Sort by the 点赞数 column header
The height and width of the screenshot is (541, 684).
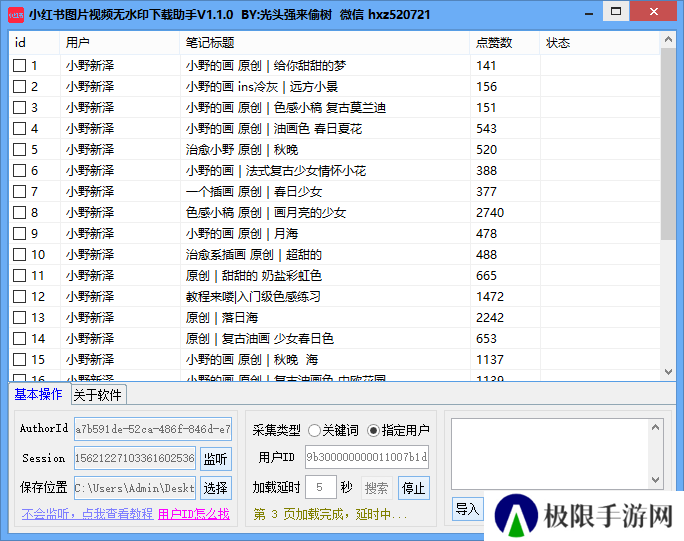pyautogui.click(x=505, y=43)
